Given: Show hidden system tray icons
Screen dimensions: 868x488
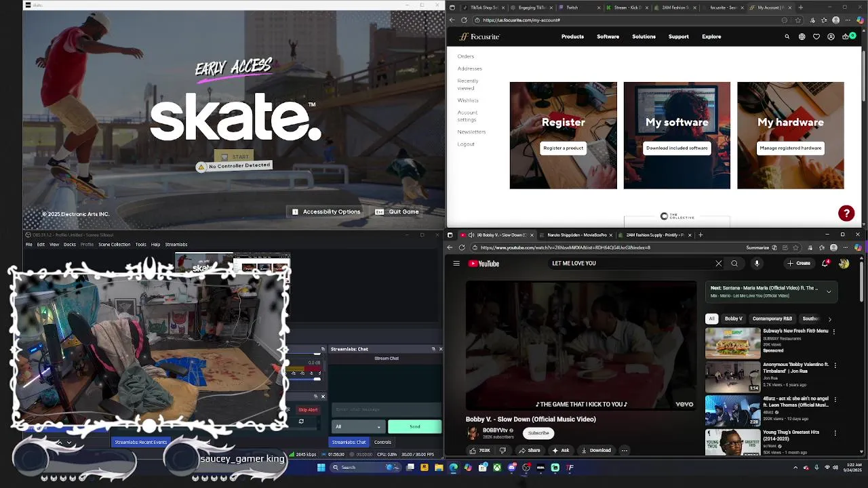Looking at the screenshot, I should click(795, 467).
